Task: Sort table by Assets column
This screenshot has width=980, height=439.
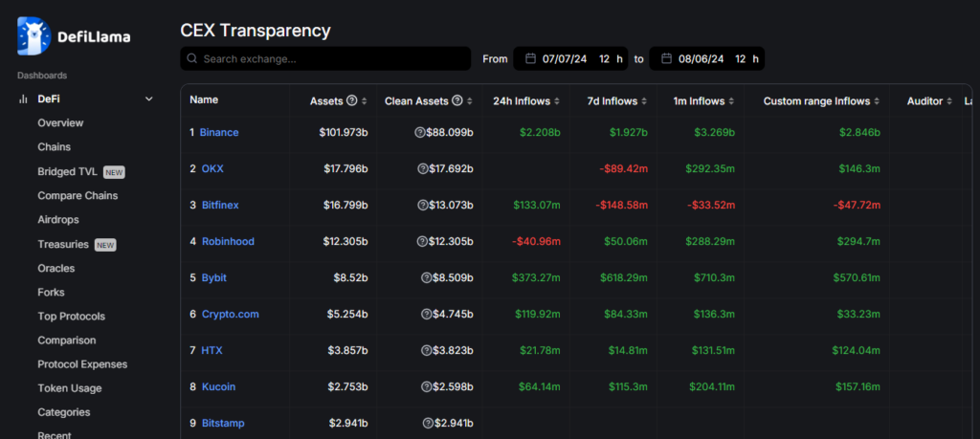Action: (x=365, y=101)
